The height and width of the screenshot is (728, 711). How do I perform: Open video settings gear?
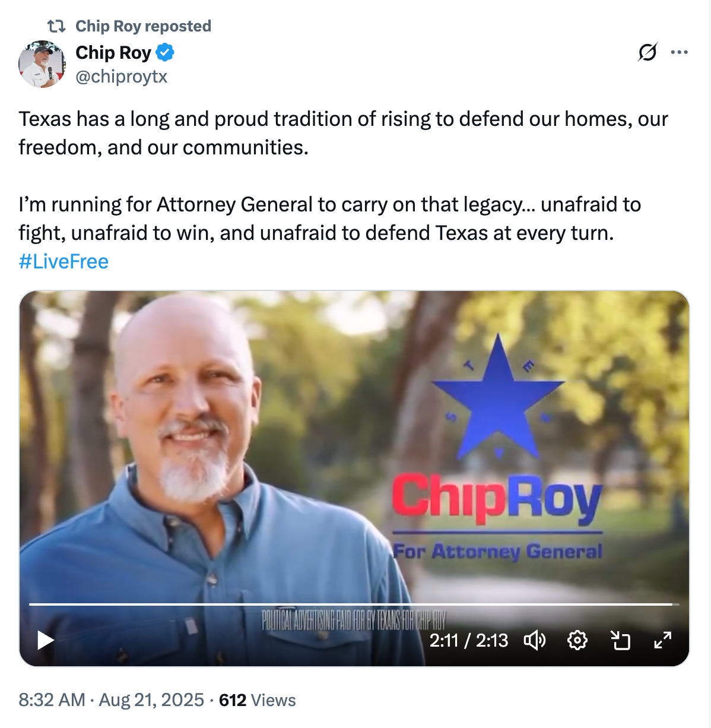coord(577,640)
